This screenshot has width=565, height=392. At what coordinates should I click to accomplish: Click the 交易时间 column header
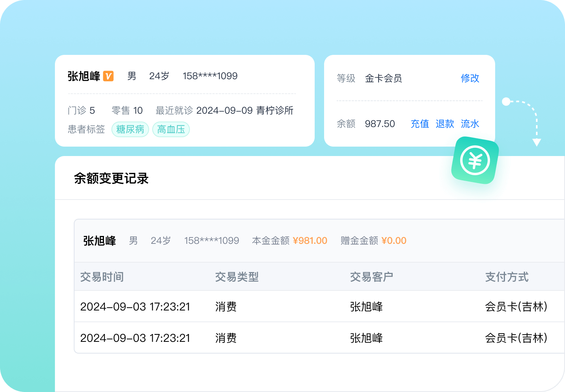[x=102, y=277]
